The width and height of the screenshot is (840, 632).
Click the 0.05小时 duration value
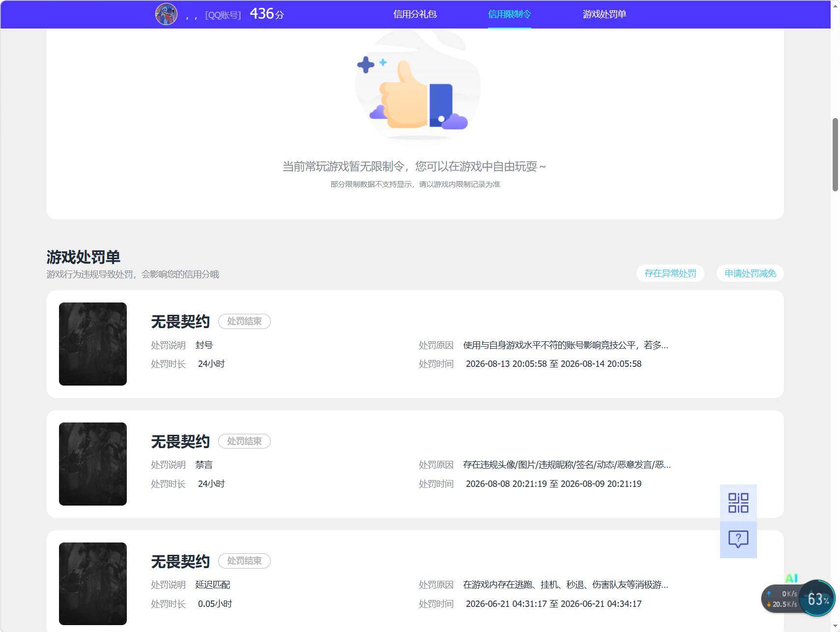click(215, 604)
